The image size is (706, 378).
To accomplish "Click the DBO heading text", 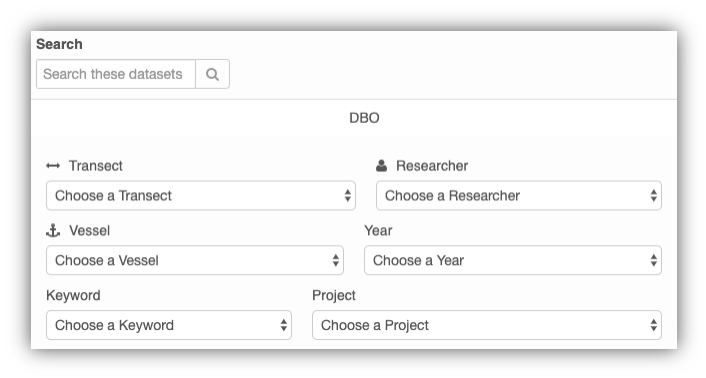I will (364, 118).
